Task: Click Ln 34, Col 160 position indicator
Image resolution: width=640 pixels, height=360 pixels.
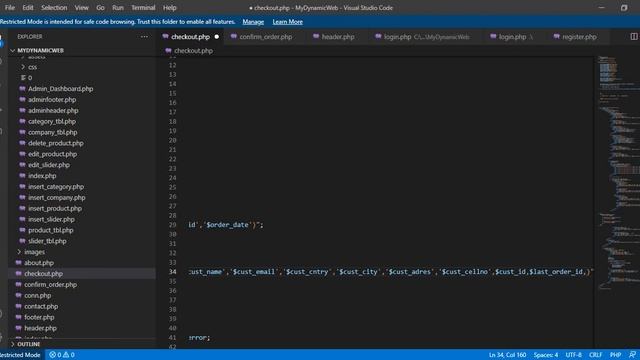Action: pos(507,355)
